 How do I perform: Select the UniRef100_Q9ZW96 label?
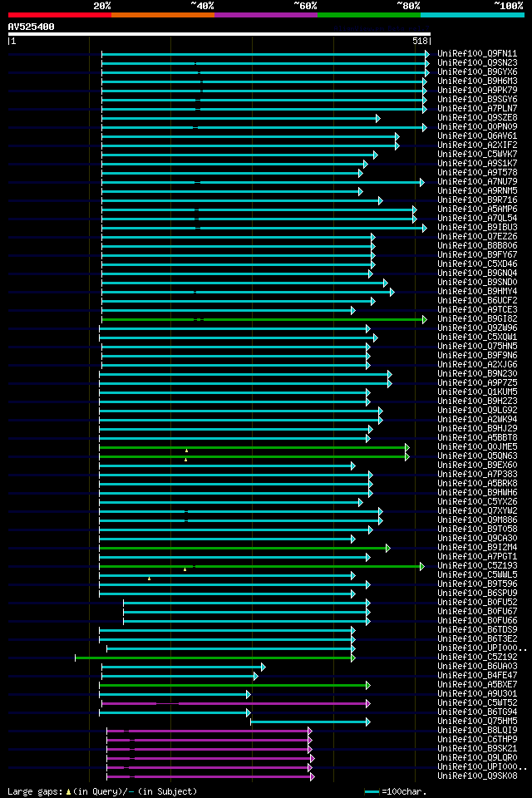tap(477, 328)
